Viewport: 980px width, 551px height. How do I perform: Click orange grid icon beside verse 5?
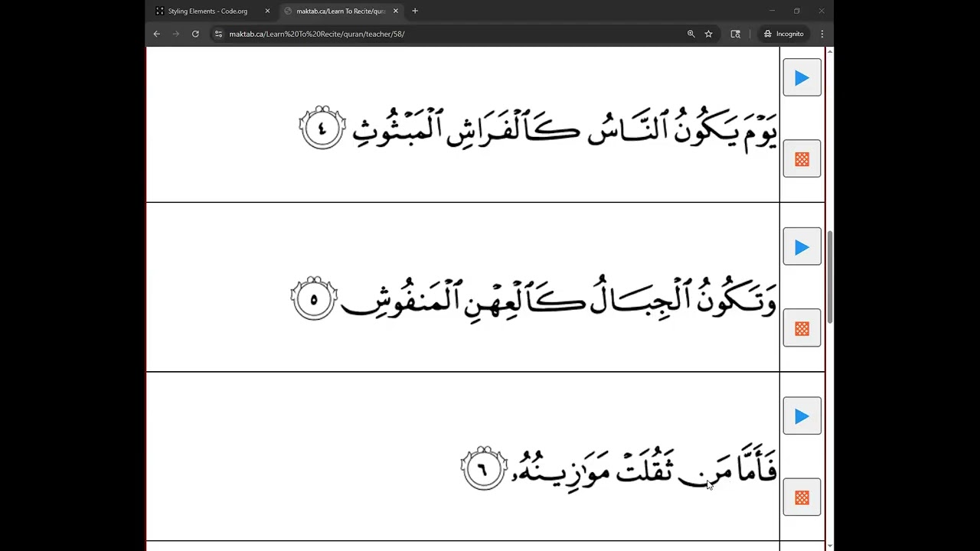(802, 328)
